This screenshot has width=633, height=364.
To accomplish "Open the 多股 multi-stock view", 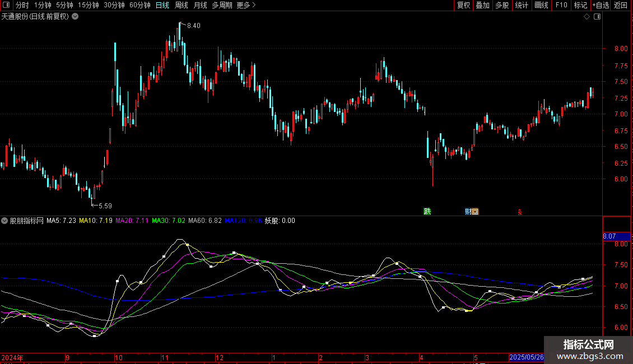I will [x=502, y=5].
